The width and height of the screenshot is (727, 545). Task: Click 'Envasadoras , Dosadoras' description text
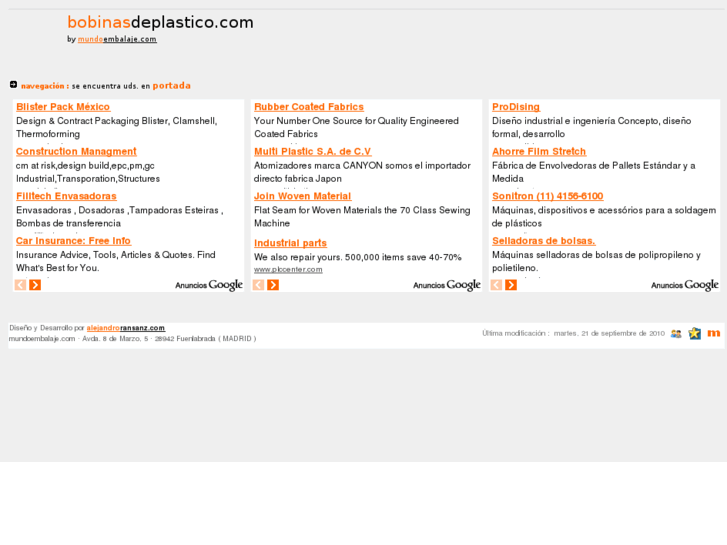coord(120,217)
